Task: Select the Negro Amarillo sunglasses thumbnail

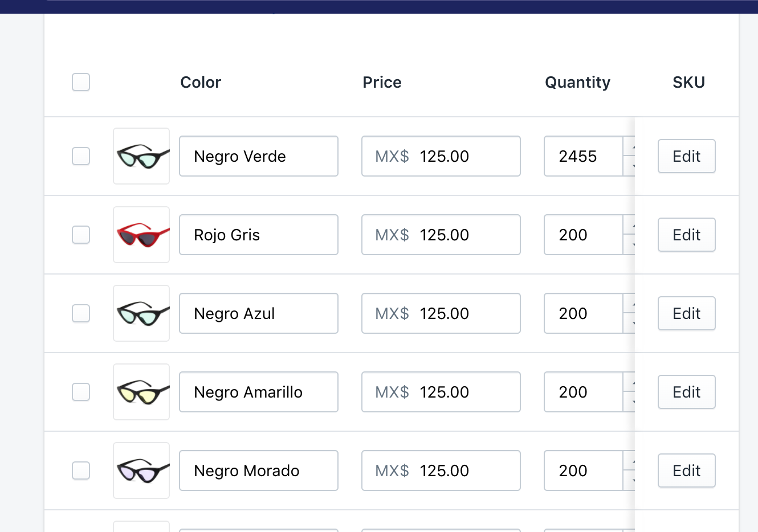Action: pyautogui.click(x=141, y=392)
